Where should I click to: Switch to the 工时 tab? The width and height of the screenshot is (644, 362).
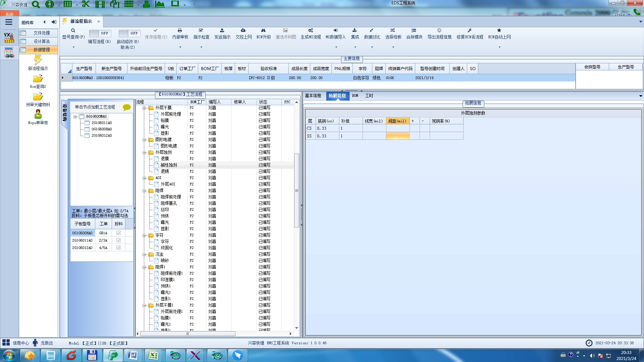tap(369, 96)
